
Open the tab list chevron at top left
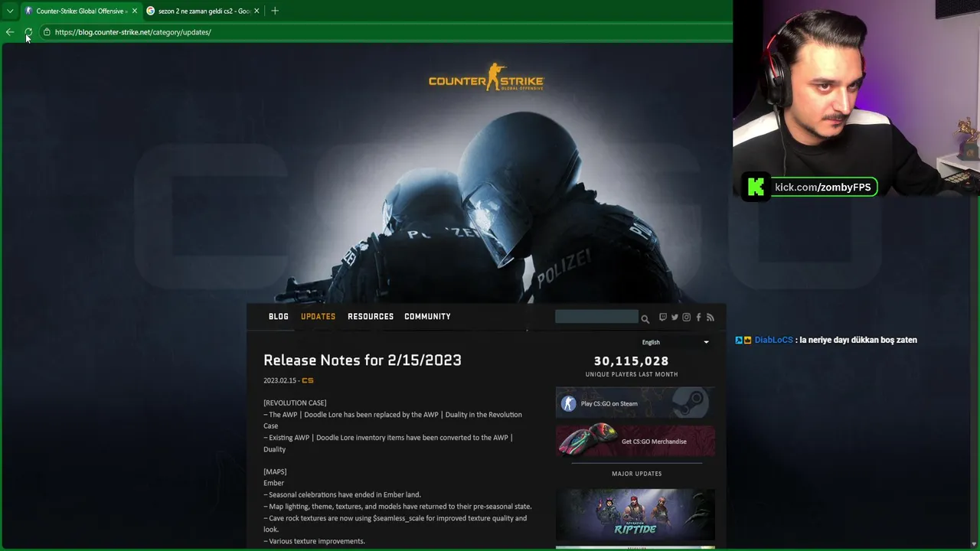pyautogui.click(x=10, y=11)
